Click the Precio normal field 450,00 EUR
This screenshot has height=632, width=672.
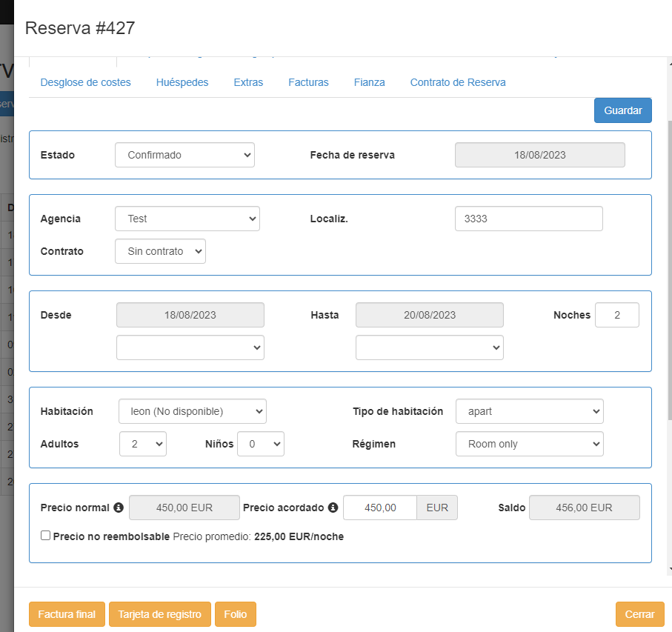click(184, 508)
